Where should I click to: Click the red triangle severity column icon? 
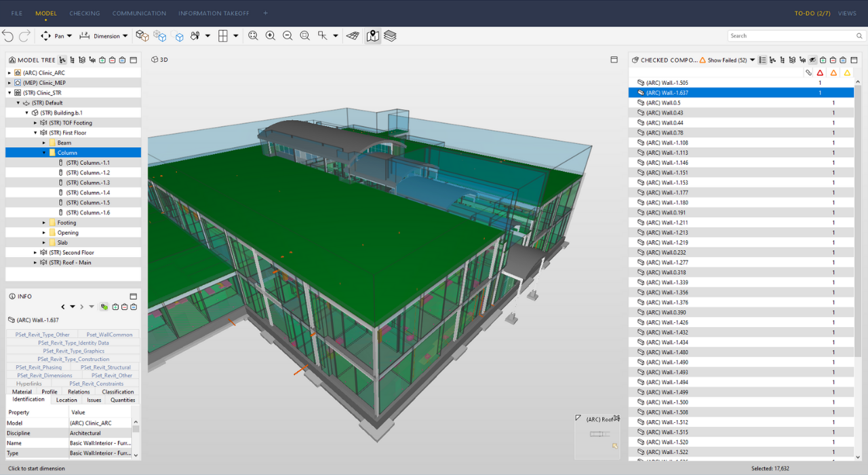[820, 73]
